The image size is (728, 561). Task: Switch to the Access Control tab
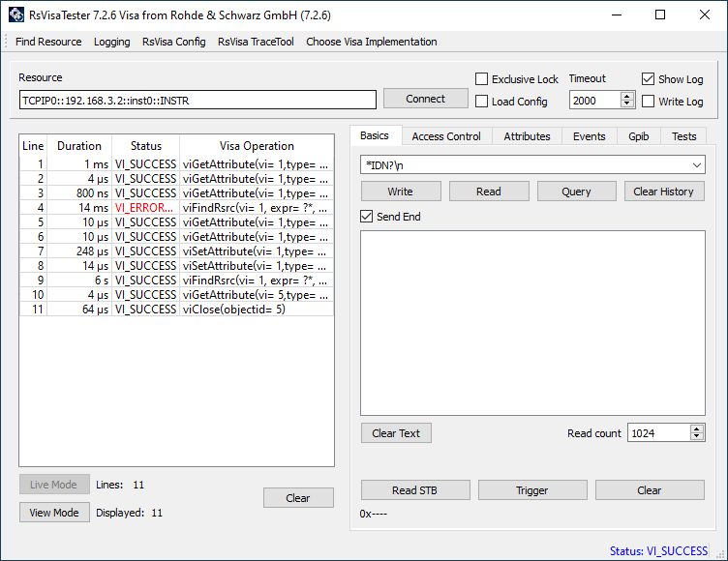[446, 136]
